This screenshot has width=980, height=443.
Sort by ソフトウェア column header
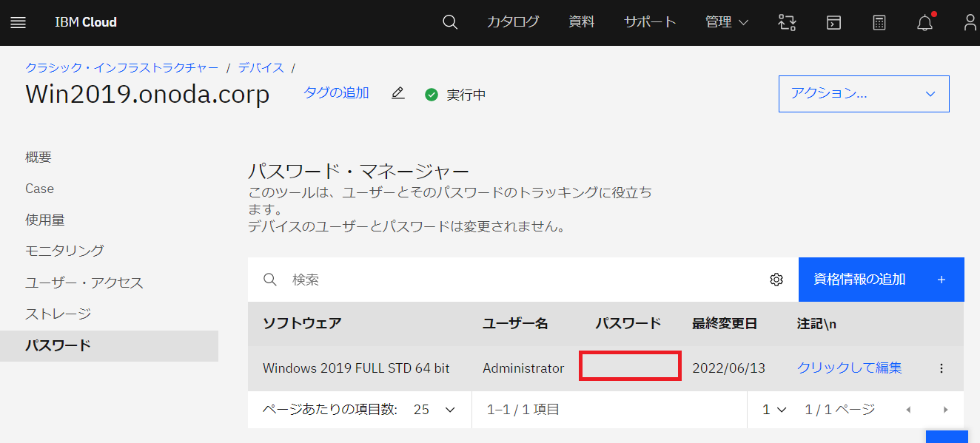(x=302, y=324)
